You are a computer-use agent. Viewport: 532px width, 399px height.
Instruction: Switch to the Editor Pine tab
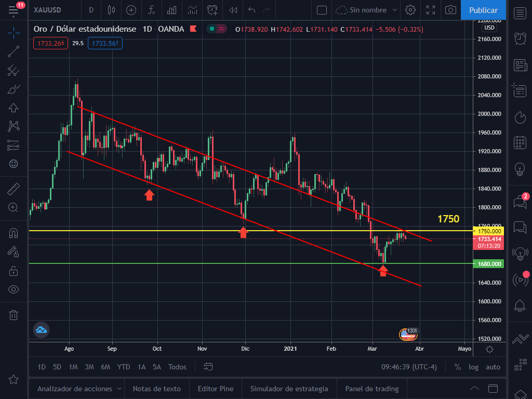pyautogui.click(x=216, y=389)
